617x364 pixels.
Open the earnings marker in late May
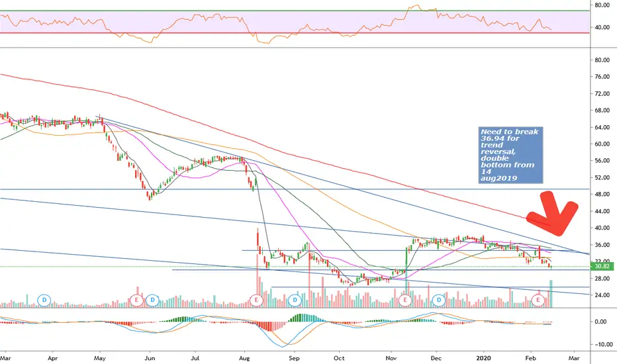click(x=136, y=300)
